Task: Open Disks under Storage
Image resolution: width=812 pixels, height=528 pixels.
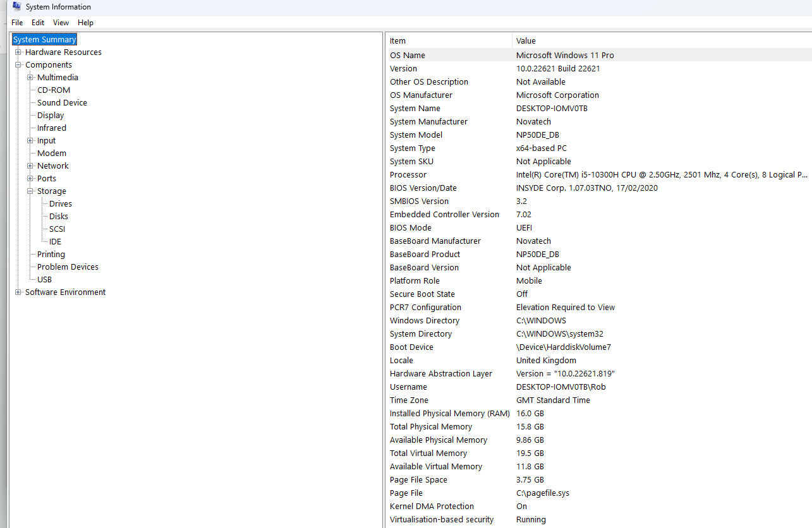Action: pos(59,217)
